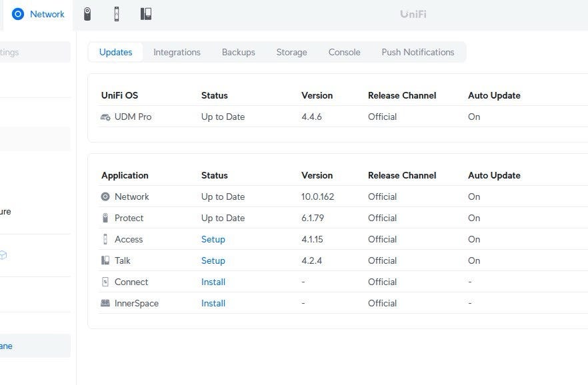The image size is (588, 385).
Task: Go to Push Notifications tab
Action: pos(417,53)
